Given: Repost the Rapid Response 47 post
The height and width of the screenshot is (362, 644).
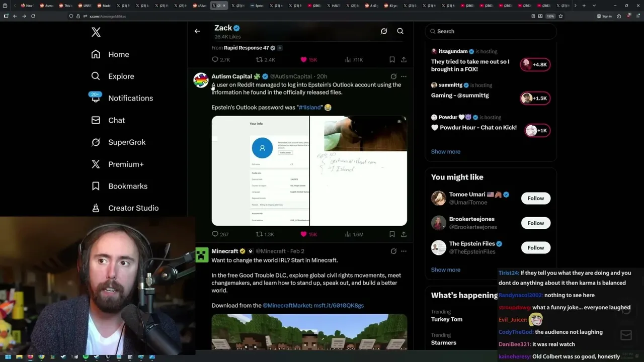Looking at the screenshot, I should 266,59.
